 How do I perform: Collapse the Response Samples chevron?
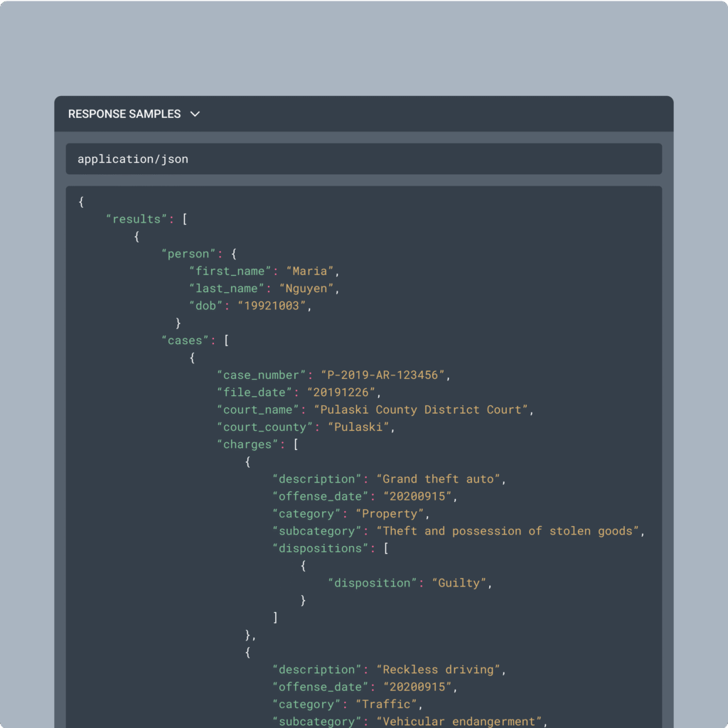pos(195,114)
